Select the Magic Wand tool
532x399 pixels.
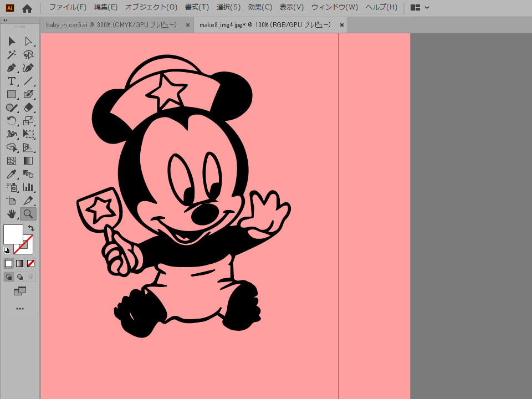tap(12, 55)
